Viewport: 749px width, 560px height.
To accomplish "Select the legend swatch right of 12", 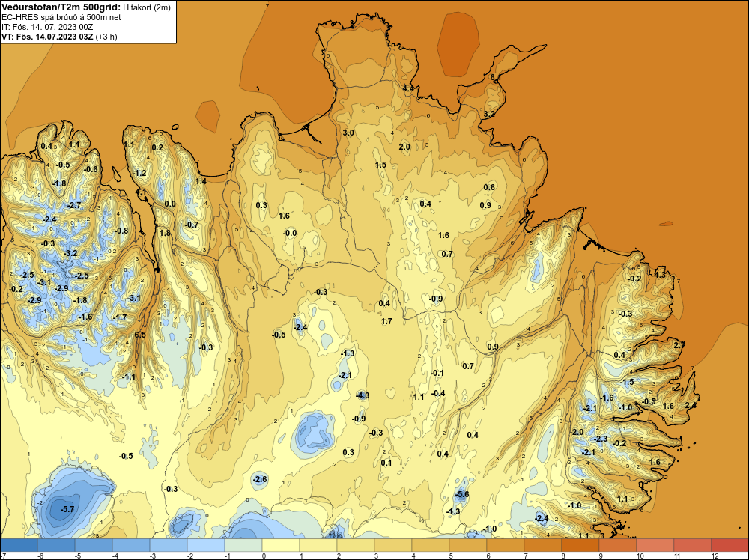I will click(x=730, y=545).
